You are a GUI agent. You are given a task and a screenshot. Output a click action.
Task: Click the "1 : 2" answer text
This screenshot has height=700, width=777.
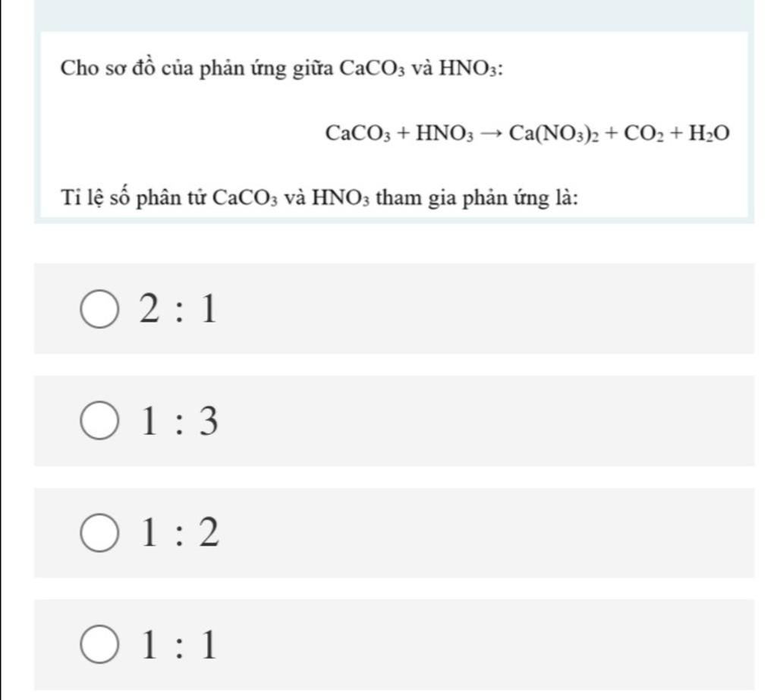point(178,534)
